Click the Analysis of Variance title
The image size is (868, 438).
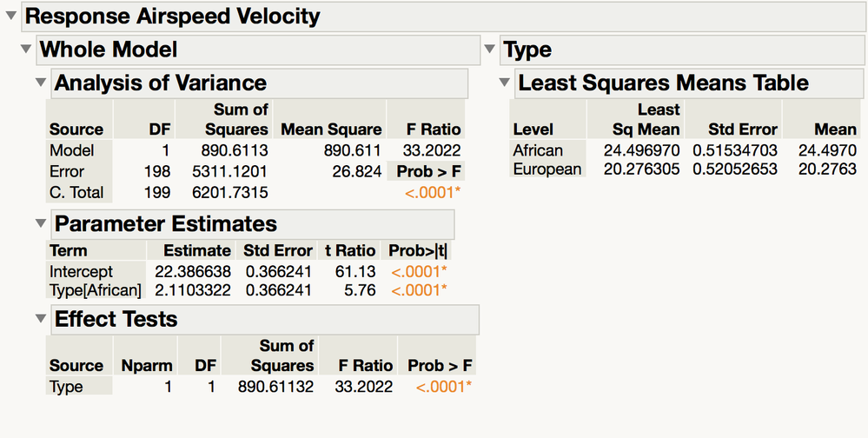coord(160,83)
